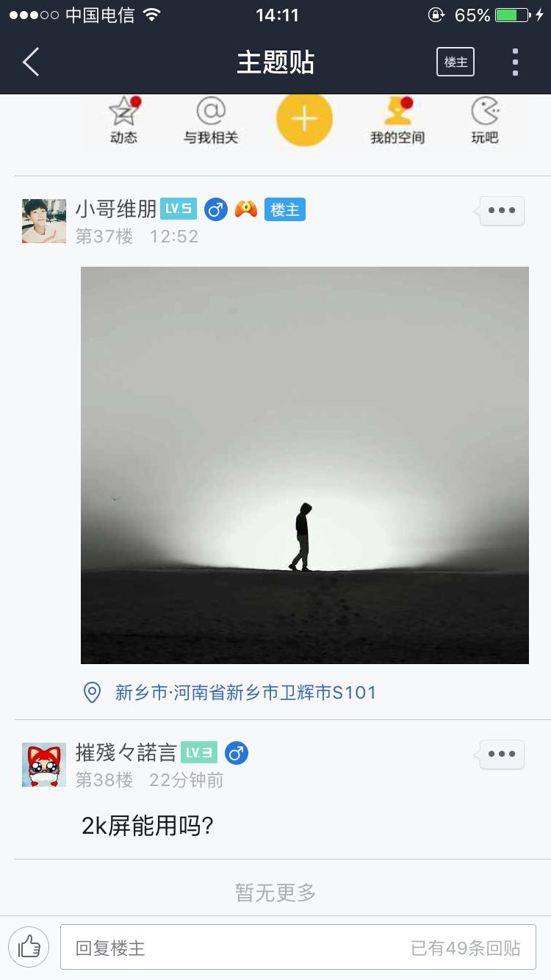Tap the yellow plus button
This screenshot has width=551, height=980.
click(304, 118)
